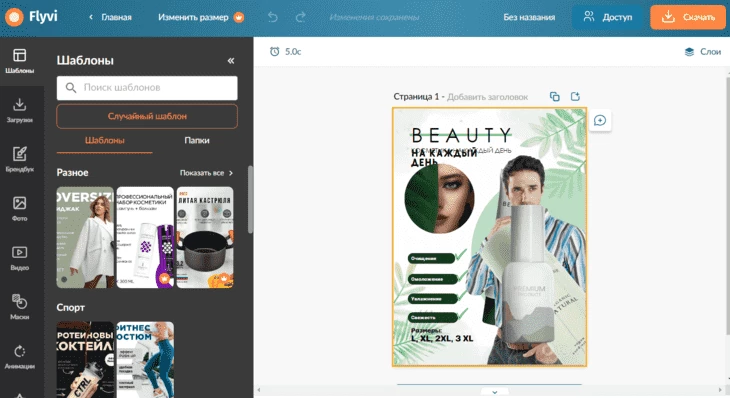
Task: Click Изменить размер
Action: click(x=193, y=17)
